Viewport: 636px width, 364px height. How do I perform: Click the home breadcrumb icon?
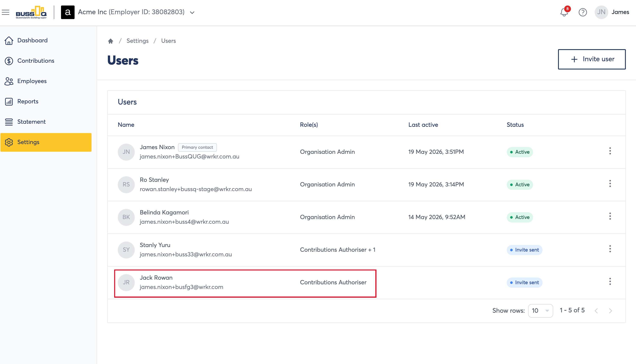pos(110,41)
